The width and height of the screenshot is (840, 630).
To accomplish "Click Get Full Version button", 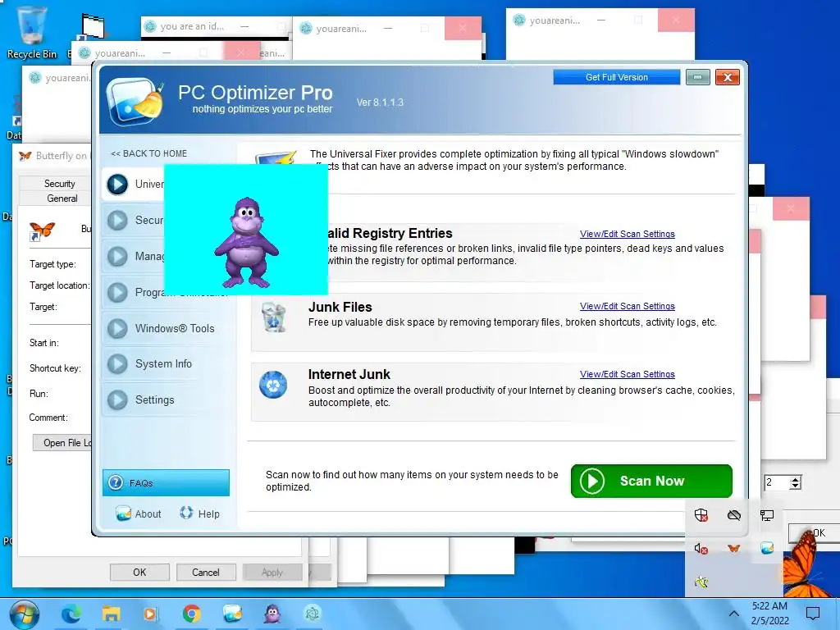I will [617, 77].
